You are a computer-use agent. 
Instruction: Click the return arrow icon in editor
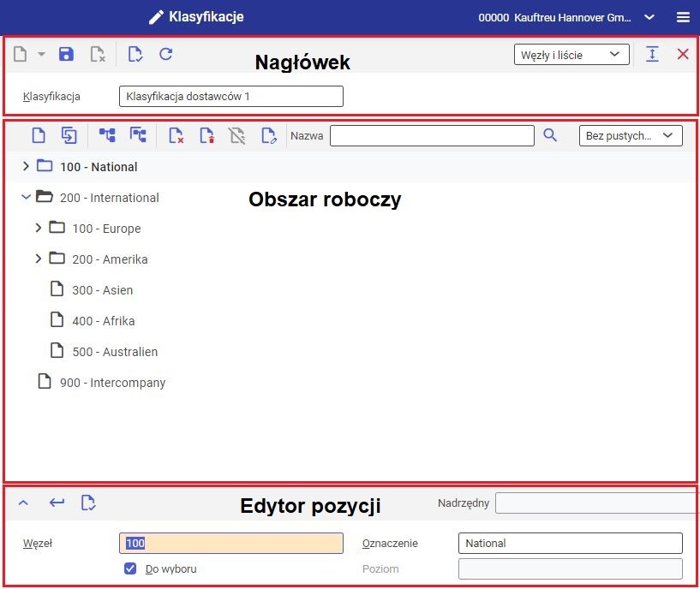[x=57, y=503]
